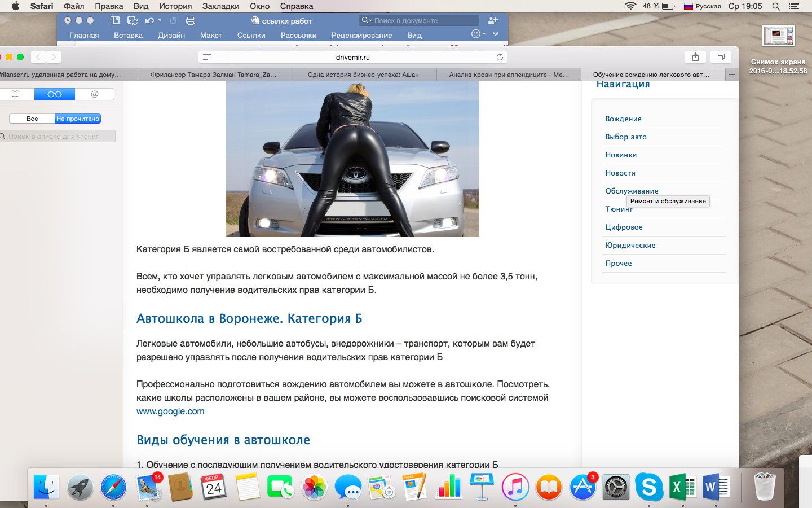Open the Русская input source menu
This screenshot has height=508, width=812.
point(702,6)
